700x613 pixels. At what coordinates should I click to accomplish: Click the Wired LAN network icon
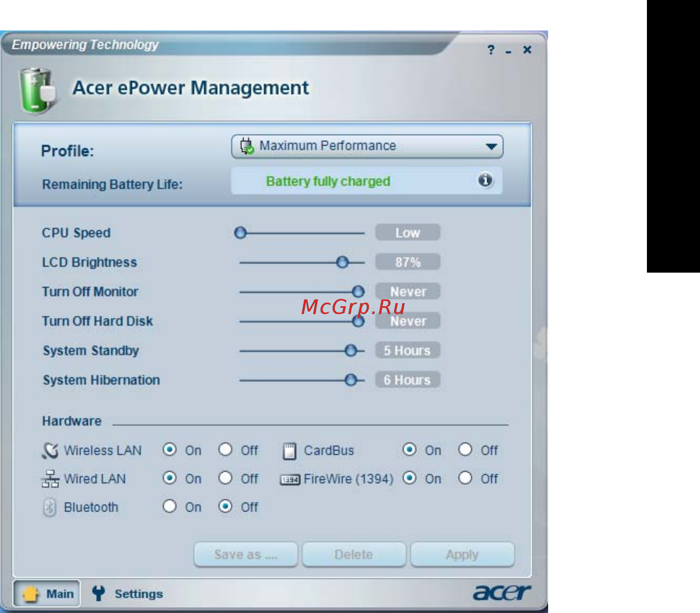tap(50, 479)
